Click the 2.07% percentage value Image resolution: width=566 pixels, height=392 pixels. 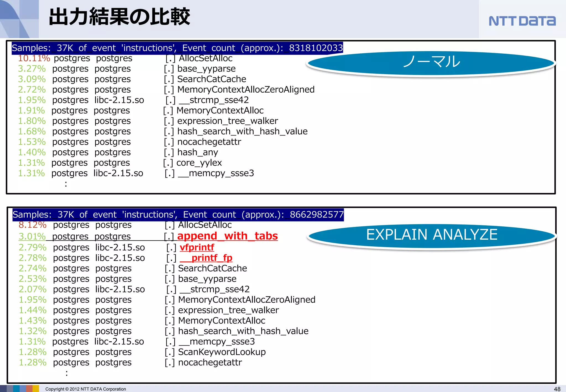(33, 289)
